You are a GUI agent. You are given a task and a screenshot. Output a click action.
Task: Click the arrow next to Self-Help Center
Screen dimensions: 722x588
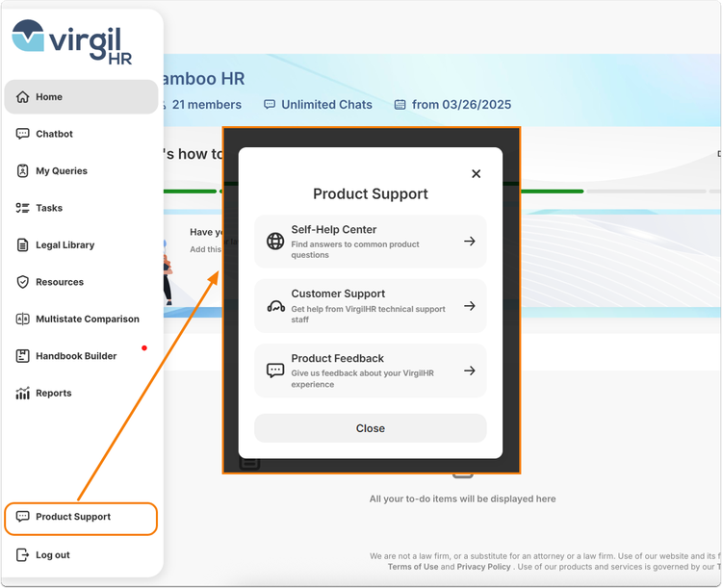[470, 242]
